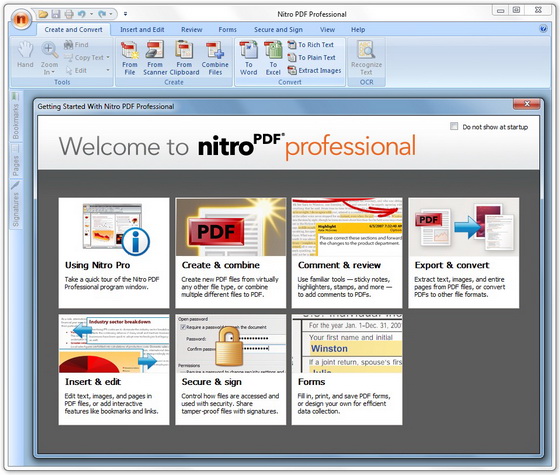
Task: Click the Save icon in quick access toolbar
Action: 56,14
